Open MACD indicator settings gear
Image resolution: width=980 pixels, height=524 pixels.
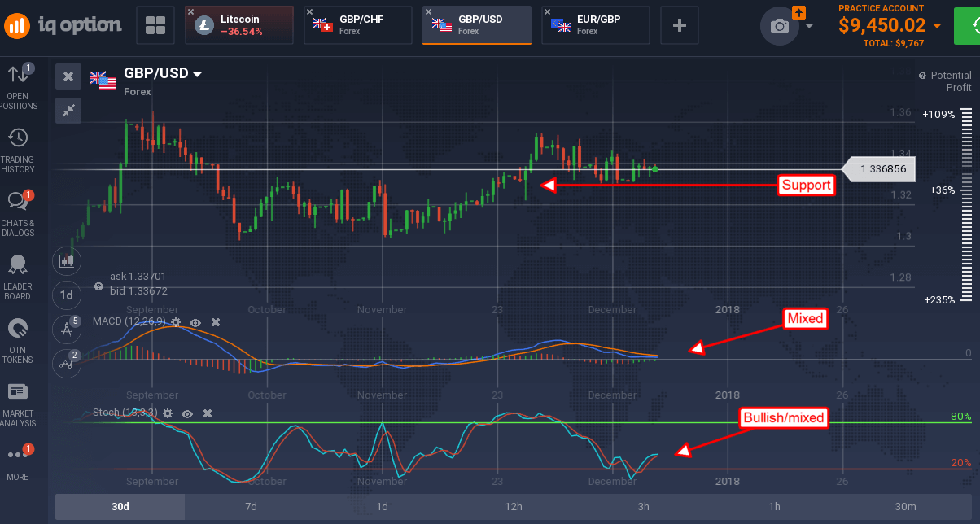click(x=175, y=322)
